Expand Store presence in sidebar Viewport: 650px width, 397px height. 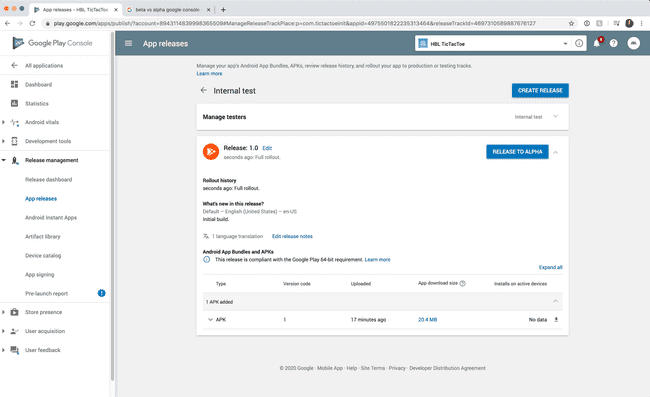tap(3, 312)
